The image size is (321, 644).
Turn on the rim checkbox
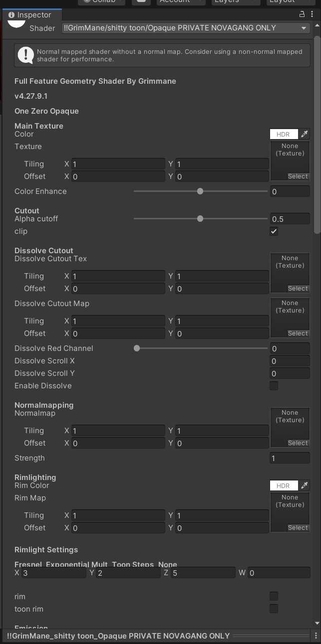click(274, 596)
